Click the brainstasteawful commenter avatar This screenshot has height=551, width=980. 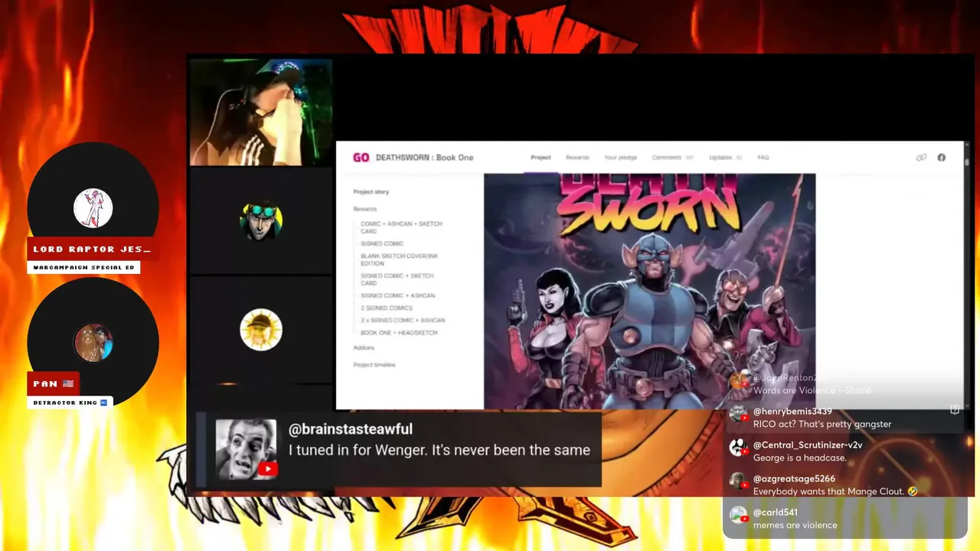(246, 449)
